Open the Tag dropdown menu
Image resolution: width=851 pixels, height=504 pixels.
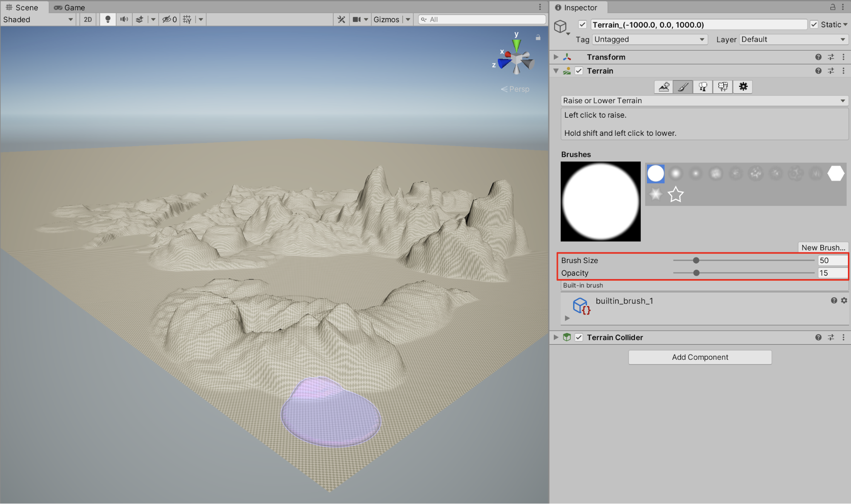tap(648, 39)
